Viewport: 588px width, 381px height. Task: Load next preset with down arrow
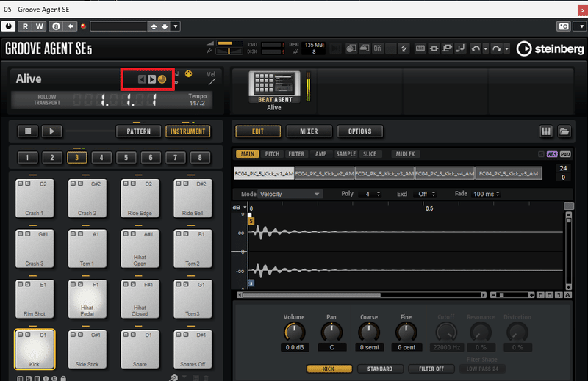[x=165, y=26]
